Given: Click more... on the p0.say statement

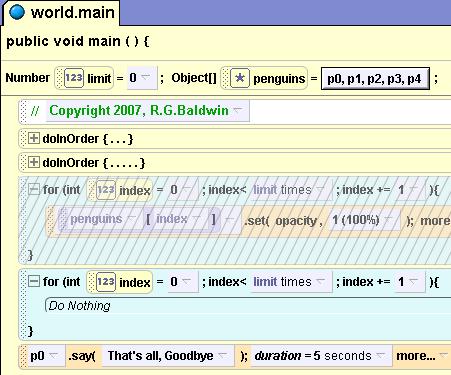Looking at the screenshot, I should [x=421, y=356].
